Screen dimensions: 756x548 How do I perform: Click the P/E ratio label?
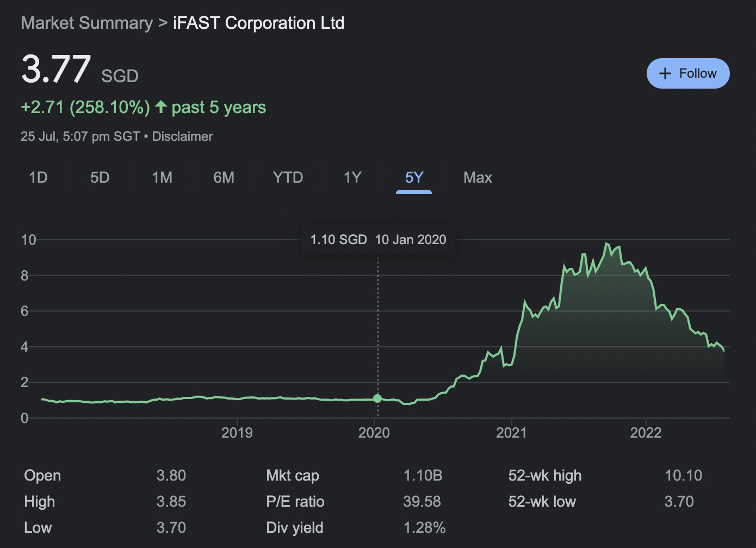295,501
